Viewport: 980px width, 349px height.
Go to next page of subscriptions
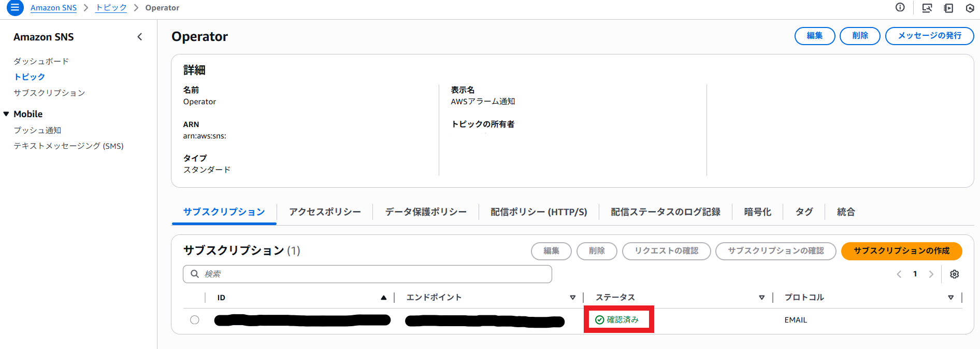point(931,274)
